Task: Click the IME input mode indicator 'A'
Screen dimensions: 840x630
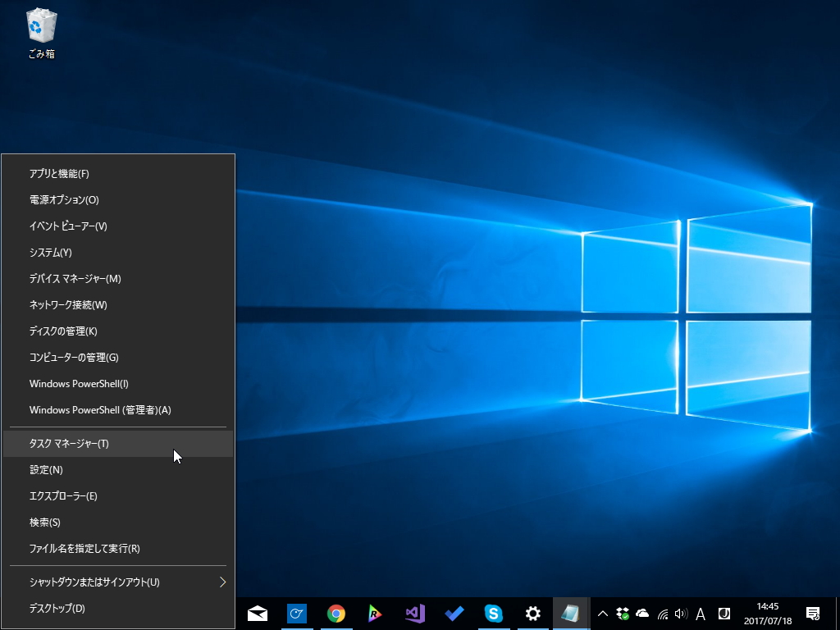Action: pyautogui.click(x=702, y=613)
